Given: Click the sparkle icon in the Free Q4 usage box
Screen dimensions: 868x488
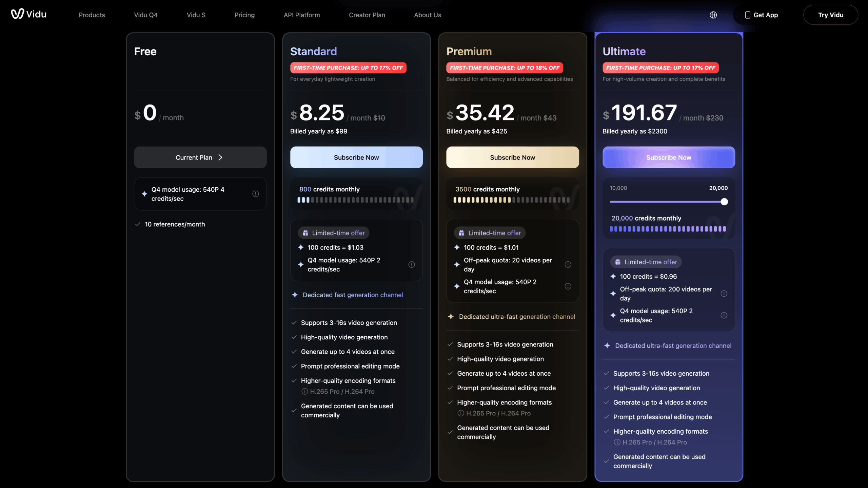Looking at the screenshot, I should click(144, 194).
